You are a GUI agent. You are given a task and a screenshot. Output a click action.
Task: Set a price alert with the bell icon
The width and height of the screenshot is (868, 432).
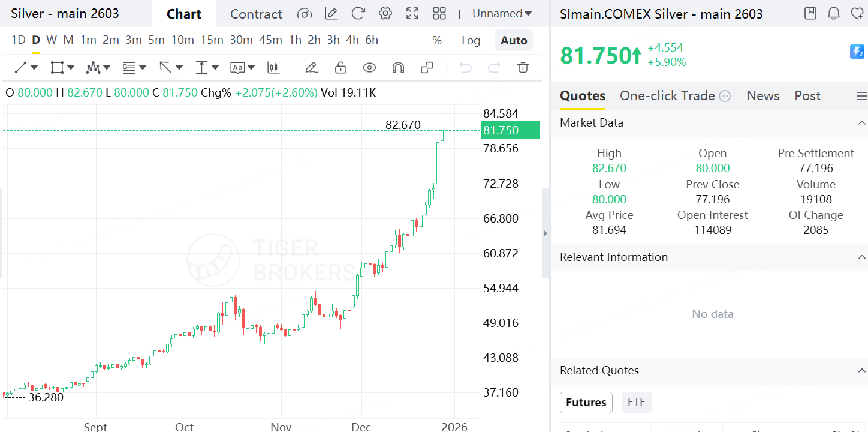(x=834, y=13)
